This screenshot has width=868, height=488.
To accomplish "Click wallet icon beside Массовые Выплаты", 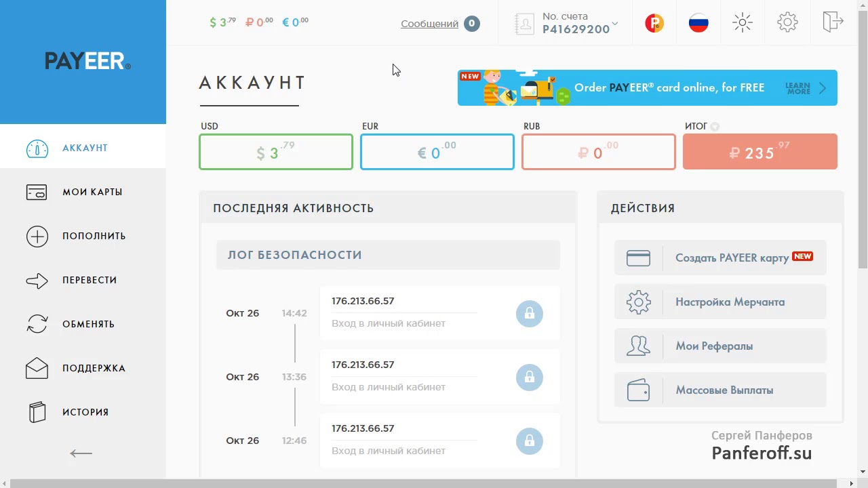I will click(x=638, y=390).
